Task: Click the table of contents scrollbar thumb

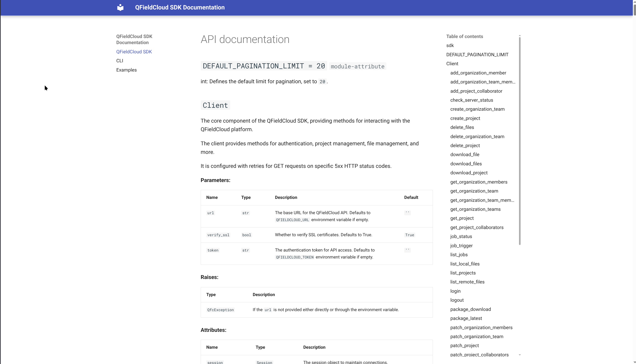Action: tap(519, 140)
